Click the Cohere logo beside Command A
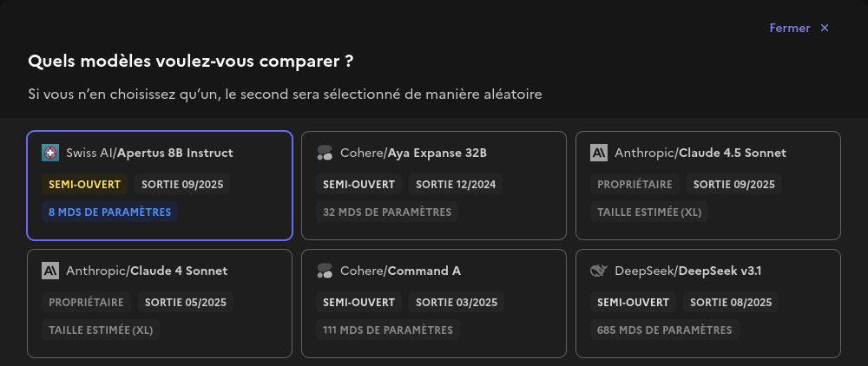 pos(325,271)
